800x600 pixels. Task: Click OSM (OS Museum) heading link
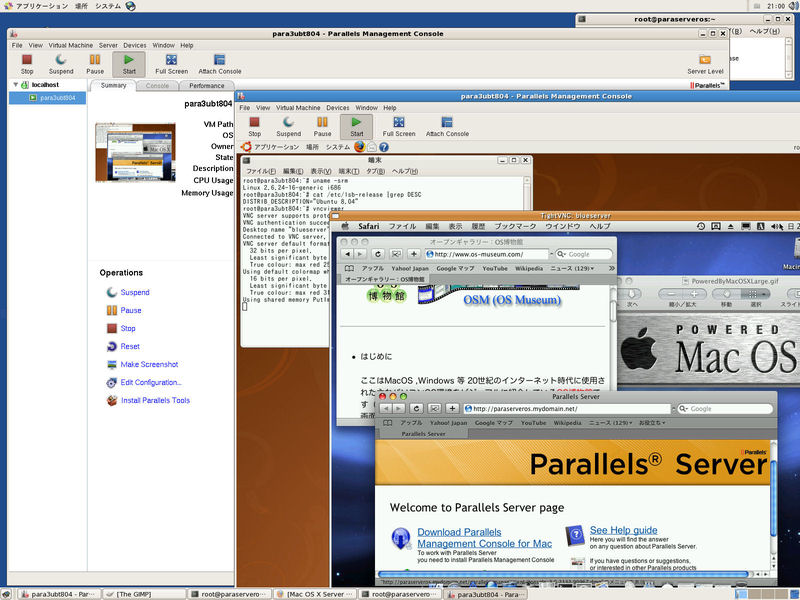point(512,300)
